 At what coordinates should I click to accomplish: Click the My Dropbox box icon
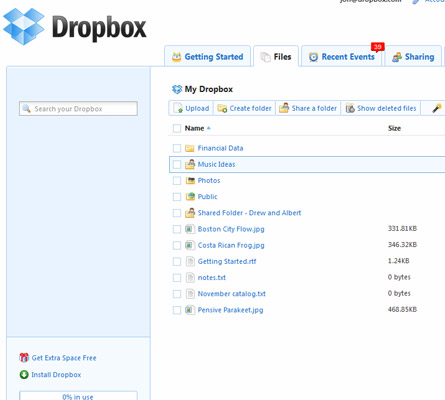(x=177, y=89)
